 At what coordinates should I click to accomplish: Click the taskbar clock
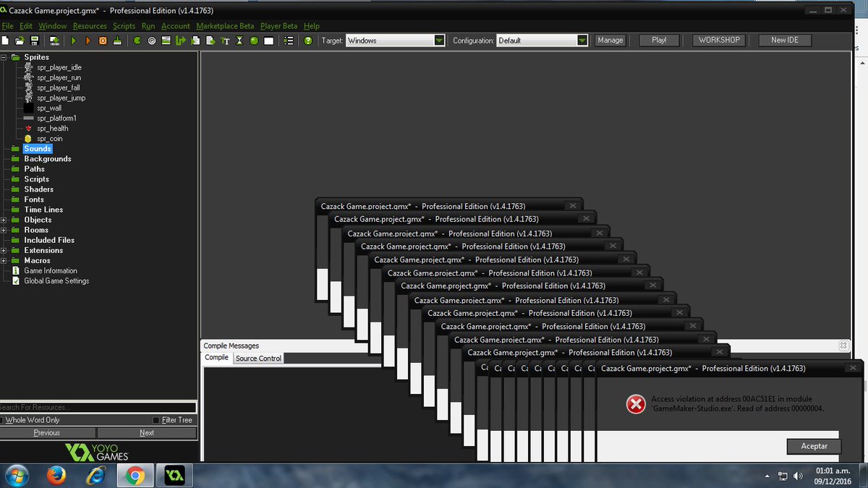click(x=833, y=476)
